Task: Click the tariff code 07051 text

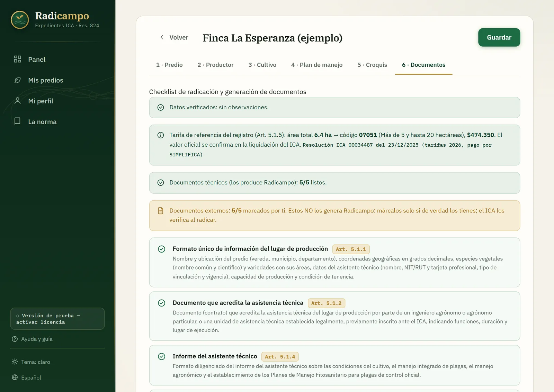Action: tap(368, 135)
